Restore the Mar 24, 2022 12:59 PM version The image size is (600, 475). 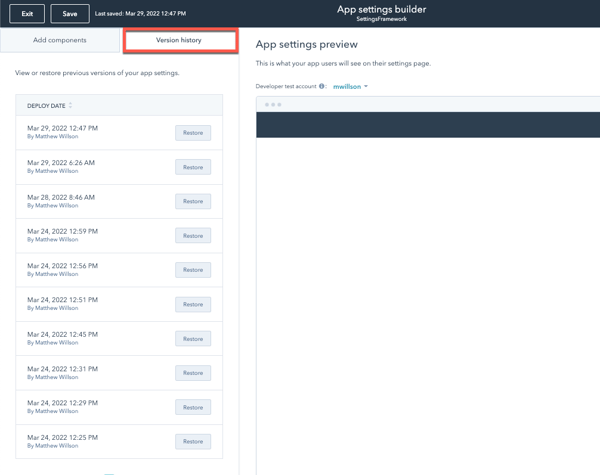pyautogui.click(x=193, y=236)
